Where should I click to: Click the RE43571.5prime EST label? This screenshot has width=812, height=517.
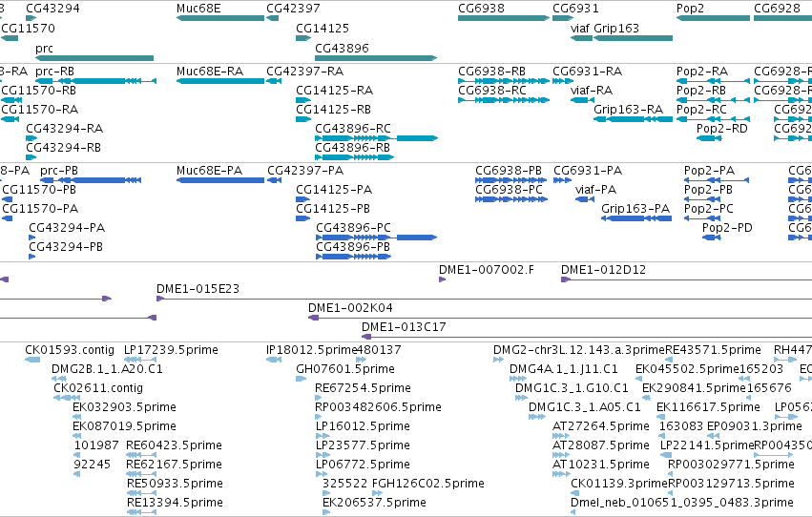point(713,350)
